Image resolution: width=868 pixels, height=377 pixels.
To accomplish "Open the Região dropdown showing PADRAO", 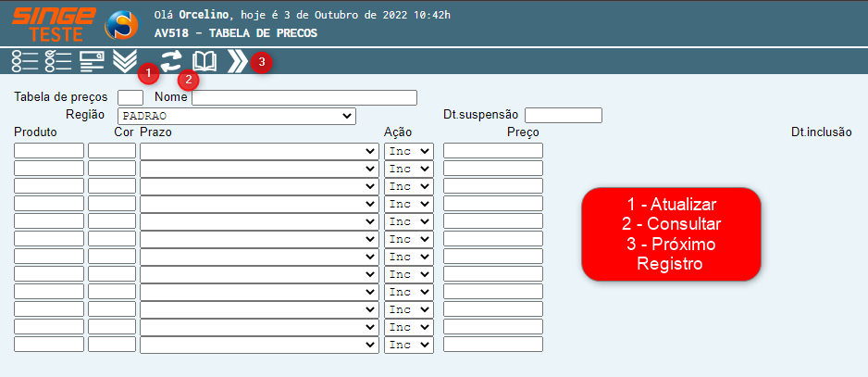I will coord(237,116).
